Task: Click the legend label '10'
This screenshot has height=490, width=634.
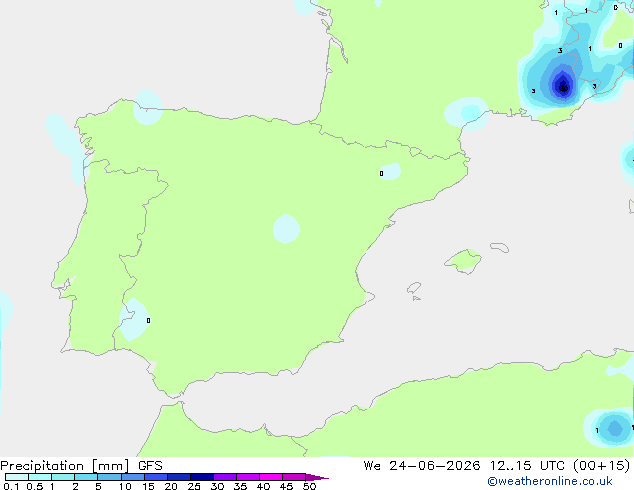Action: click(x=125, y=486)
